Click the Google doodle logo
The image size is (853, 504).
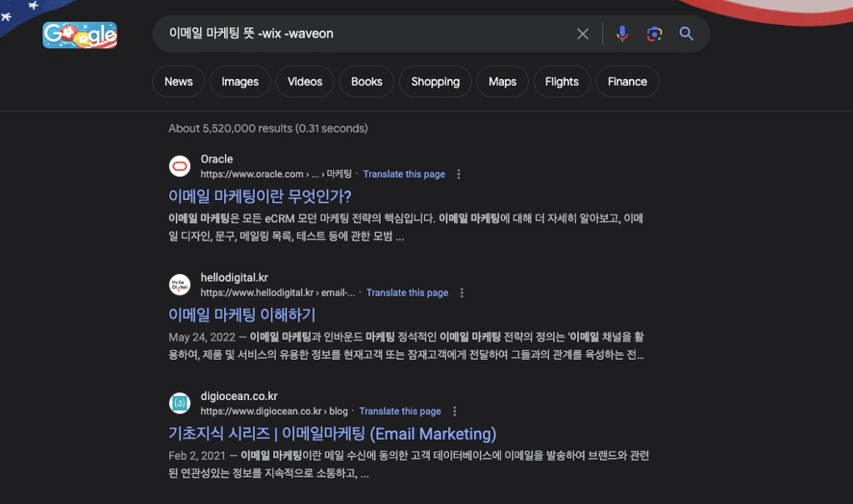[80, 35]
